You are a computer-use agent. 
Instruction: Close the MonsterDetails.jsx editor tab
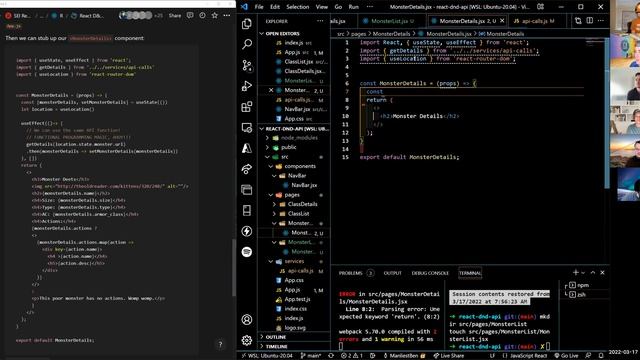(502, 21)
